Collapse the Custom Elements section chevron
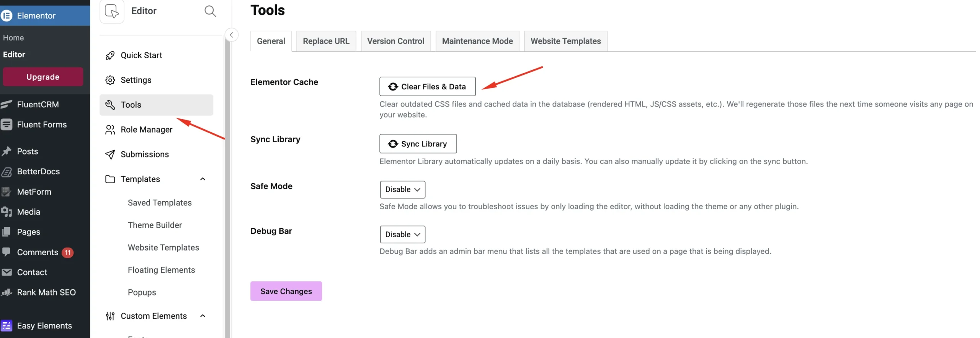This screenshot has height=338, width=980. 203,316
